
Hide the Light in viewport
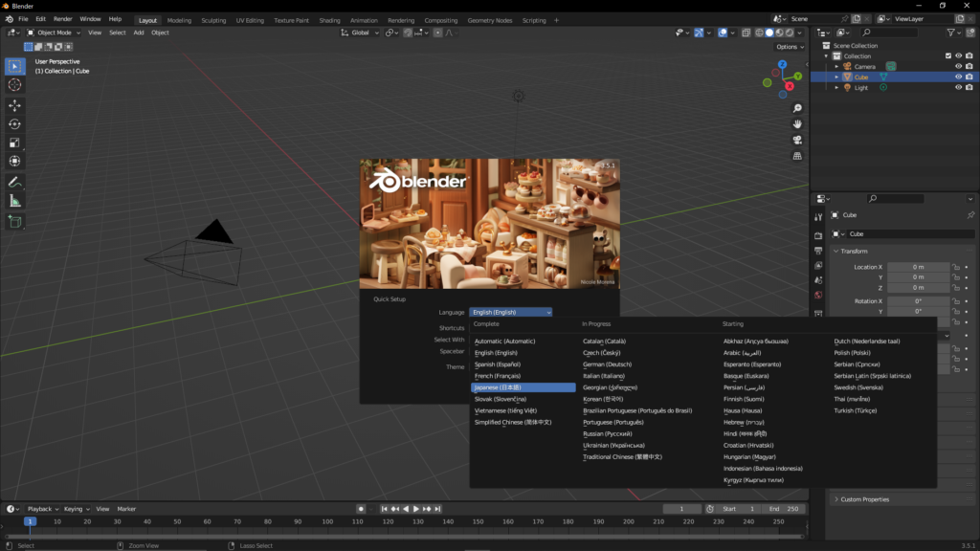tap(958, 87)
